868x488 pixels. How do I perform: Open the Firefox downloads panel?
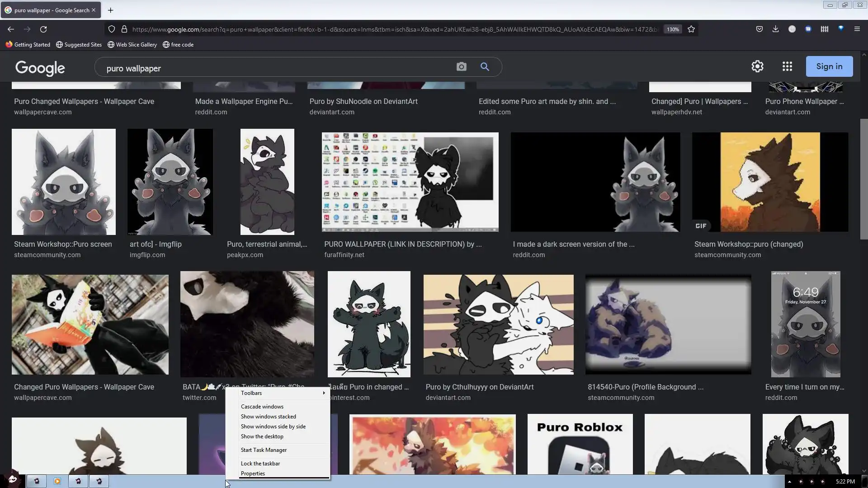click(x=775, y=29)
